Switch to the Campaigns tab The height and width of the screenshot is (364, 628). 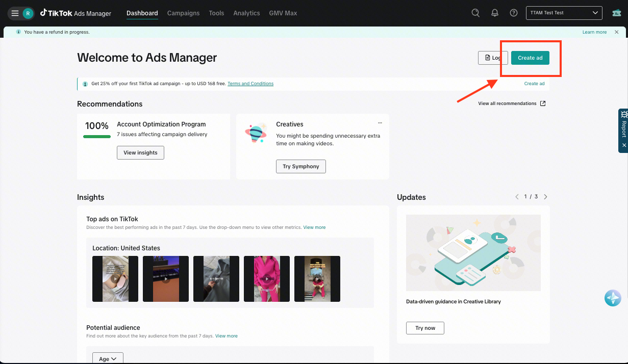coord(183,13)
